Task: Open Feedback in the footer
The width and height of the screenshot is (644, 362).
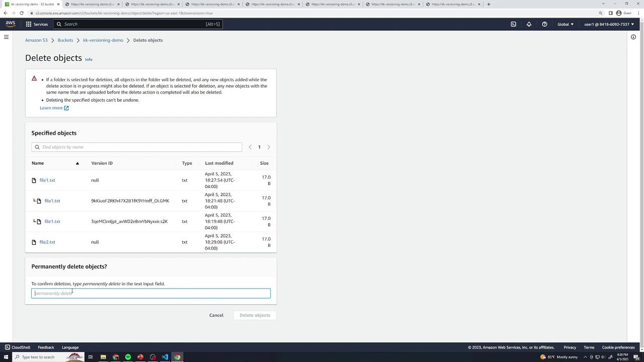Action: tap(46, 347)
